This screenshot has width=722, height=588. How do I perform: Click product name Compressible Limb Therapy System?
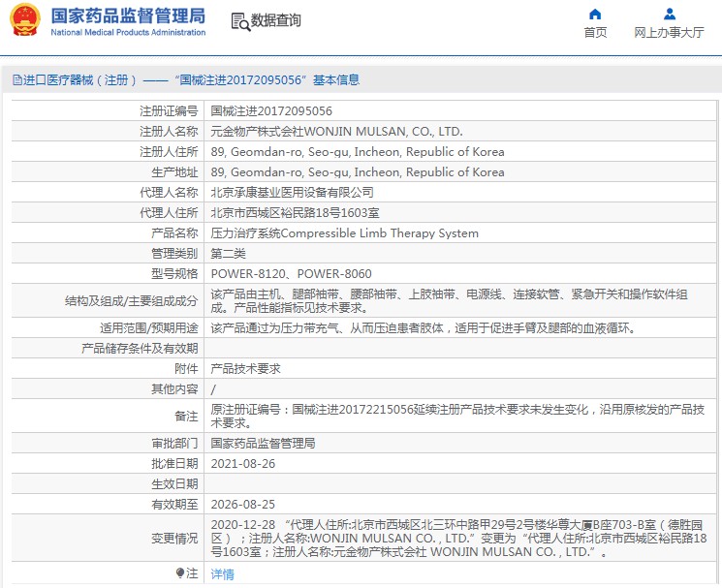pyautogui.click(x=344, y=233)
